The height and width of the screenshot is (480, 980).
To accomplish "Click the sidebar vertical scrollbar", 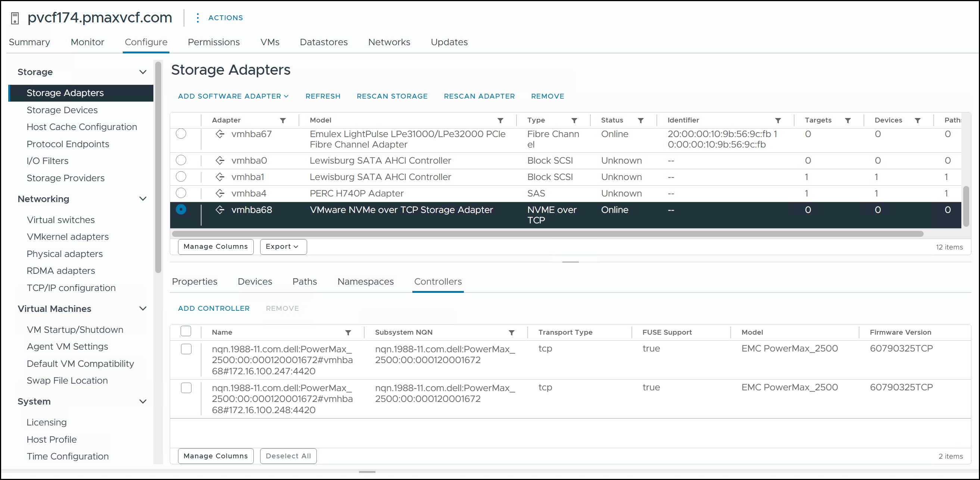I will pos(158,167).
